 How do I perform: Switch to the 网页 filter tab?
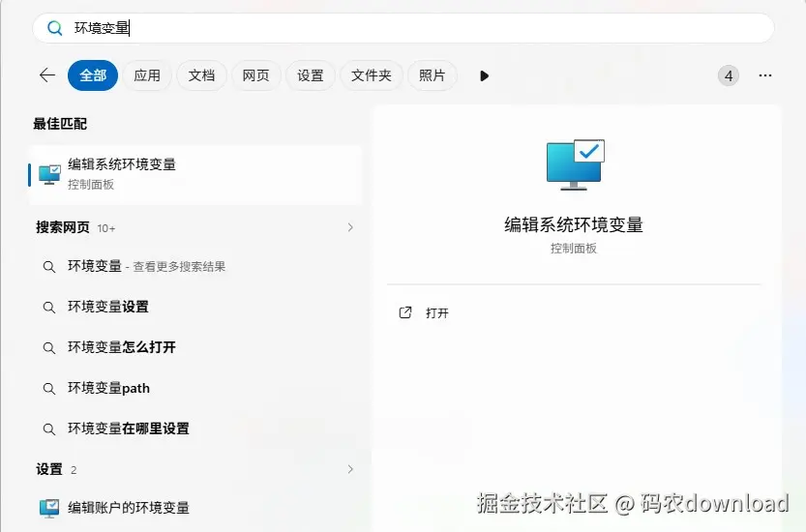coord(256,75)
